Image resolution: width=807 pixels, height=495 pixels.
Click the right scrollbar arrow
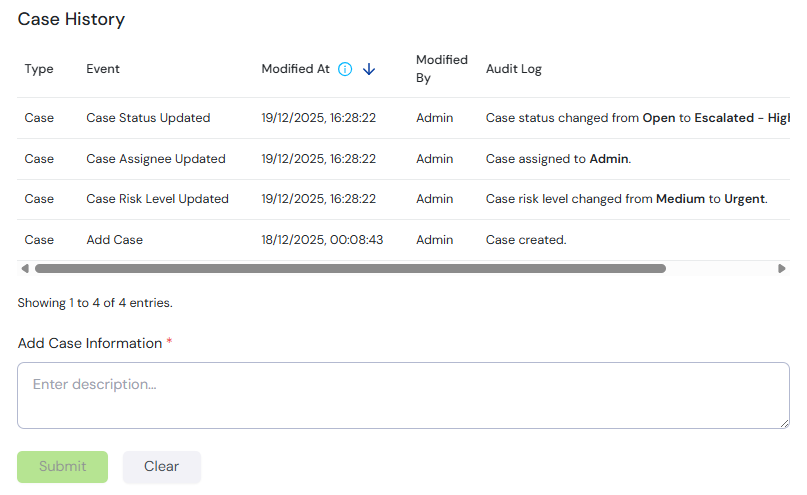(782, 269)
